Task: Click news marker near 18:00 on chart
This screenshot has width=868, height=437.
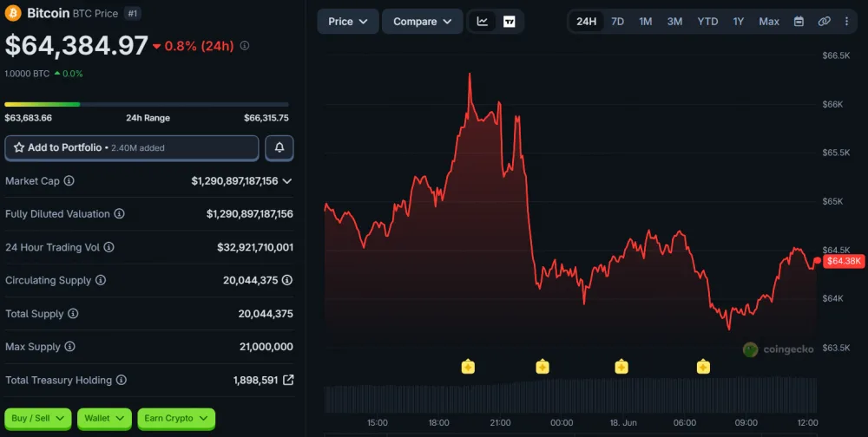Action: pos(469,367)
